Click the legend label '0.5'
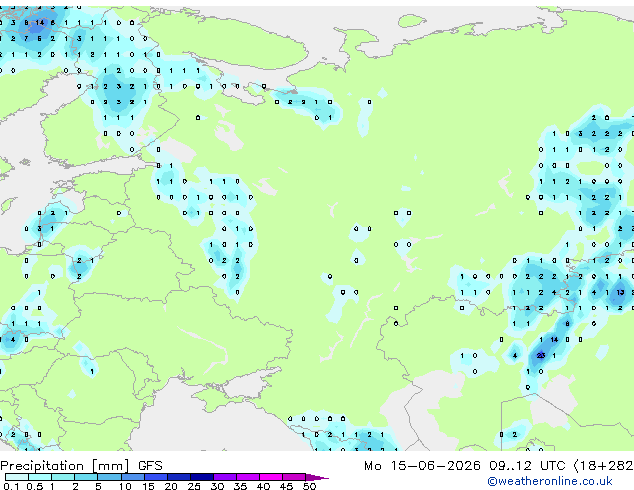Screen dimensions: 634x490 [34, 486]
